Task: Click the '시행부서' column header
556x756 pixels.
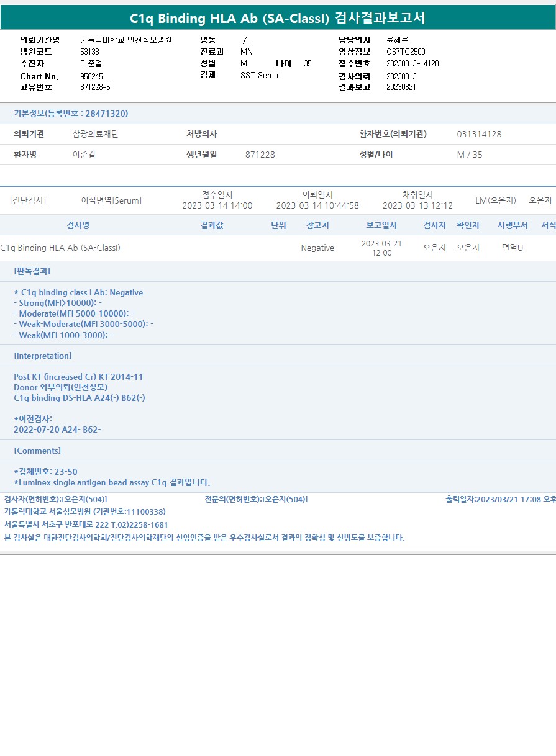Action: (x=513, y=225)
